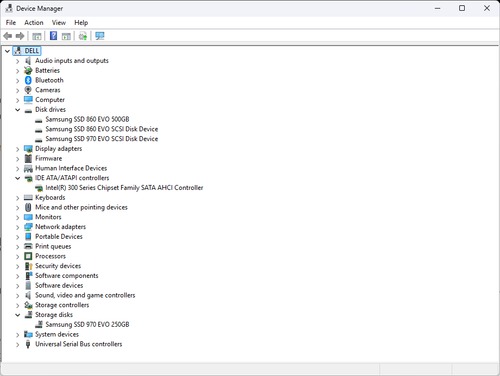Click the Universal Serial Bus plug icon
The height and width of the screenshot is (376, 500).
point(28,344)
